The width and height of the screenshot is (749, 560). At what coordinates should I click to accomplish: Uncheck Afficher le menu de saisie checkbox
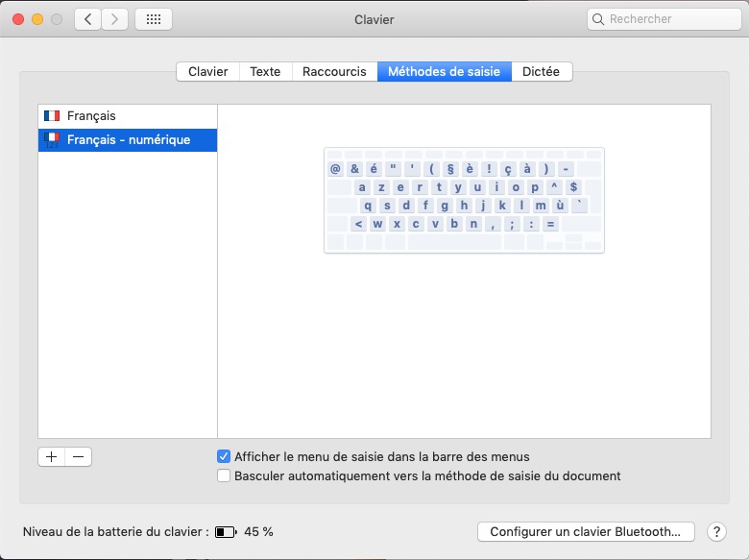coord(224,457)
